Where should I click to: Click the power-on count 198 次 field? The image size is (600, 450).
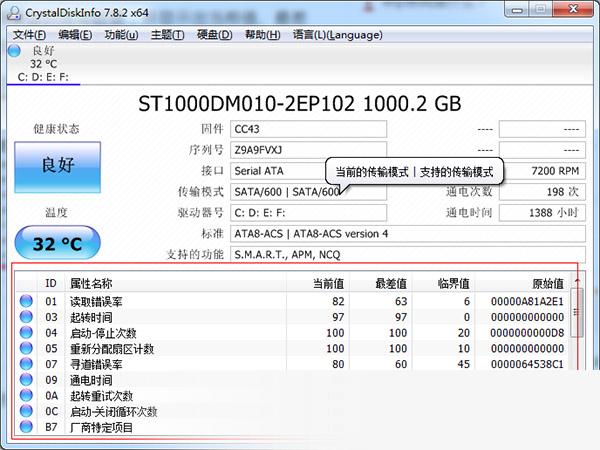click(x=542, y=192)
